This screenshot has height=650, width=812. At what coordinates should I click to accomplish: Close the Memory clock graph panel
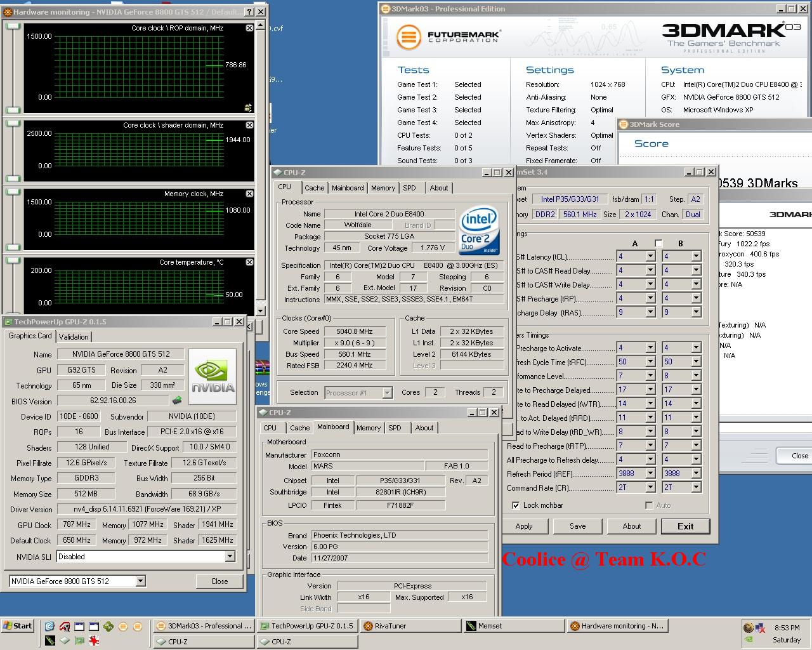(x=249, y=194)
